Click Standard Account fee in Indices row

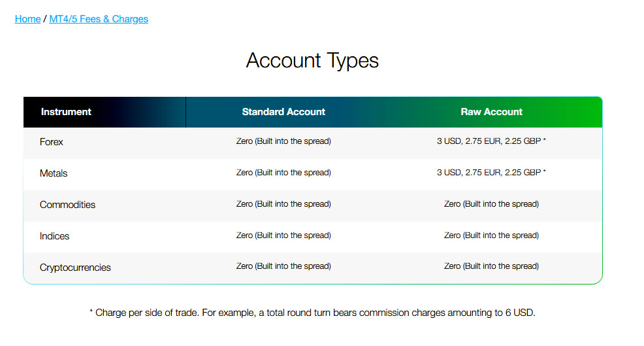pyautogui.click(x=283, y=235)
